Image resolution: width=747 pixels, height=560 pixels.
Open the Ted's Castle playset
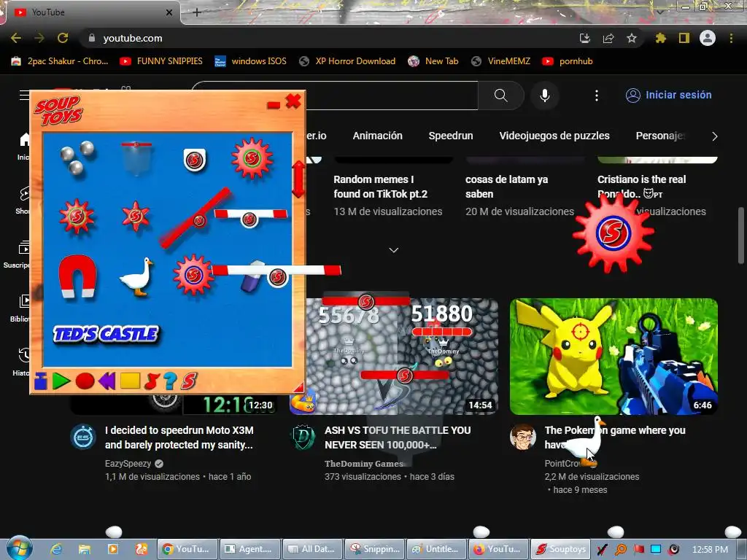(106, 334)
